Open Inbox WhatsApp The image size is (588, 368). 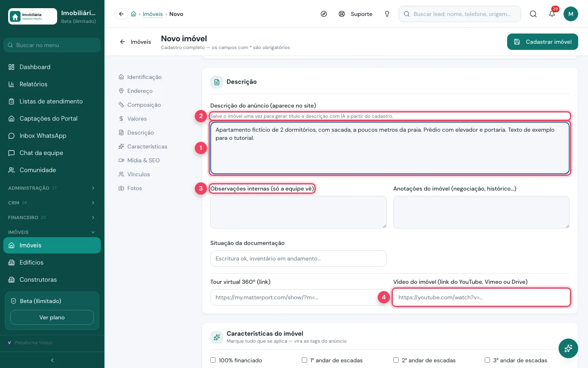pyautogui.click(x=52, y=136)
